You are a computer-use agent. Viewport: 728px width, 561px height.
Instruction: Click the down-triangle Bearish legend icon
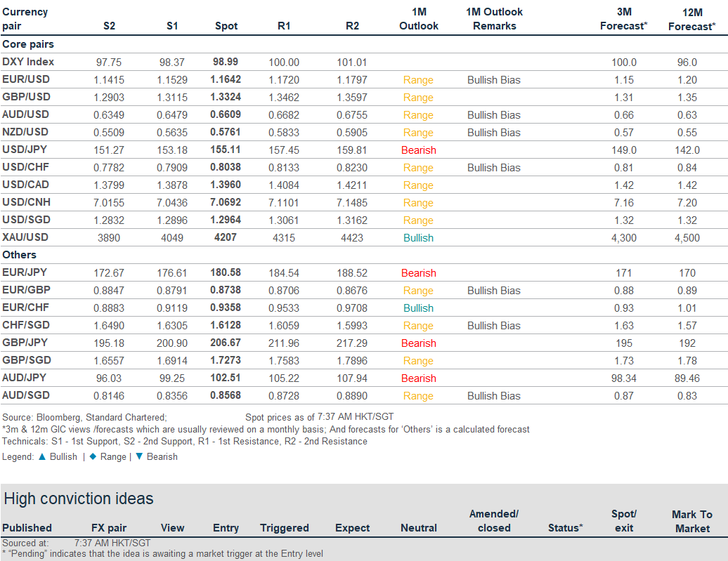point(138,457)
